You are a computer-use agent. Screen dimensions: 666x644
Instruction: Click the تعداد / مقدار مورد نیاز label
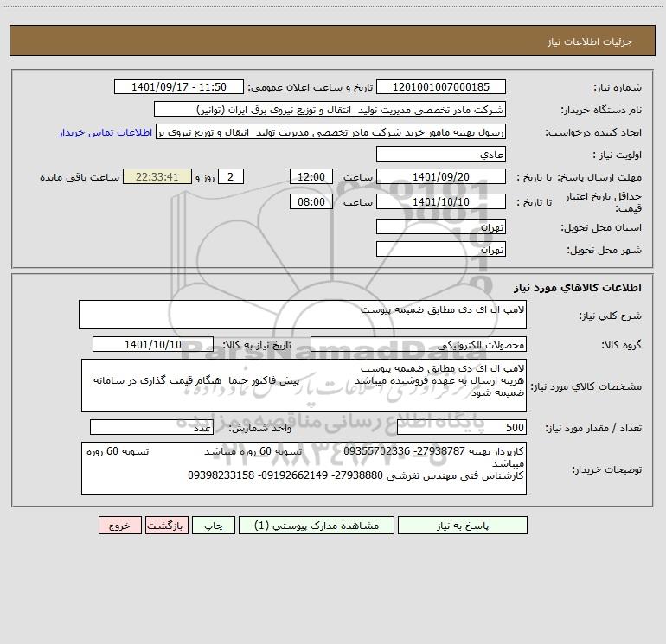pyautogui.click(x=593, y=429)
